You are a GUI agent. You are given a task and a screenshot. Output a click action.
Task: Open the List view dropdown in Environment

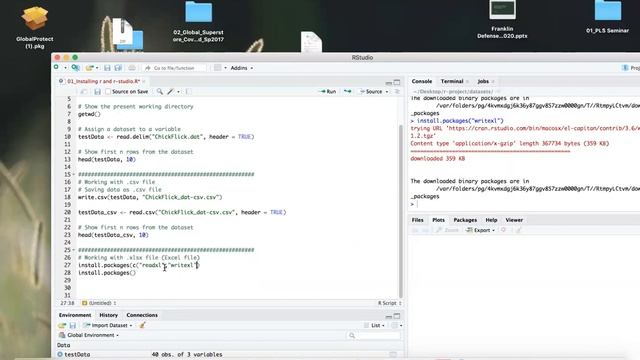click(x=374, y=325)
